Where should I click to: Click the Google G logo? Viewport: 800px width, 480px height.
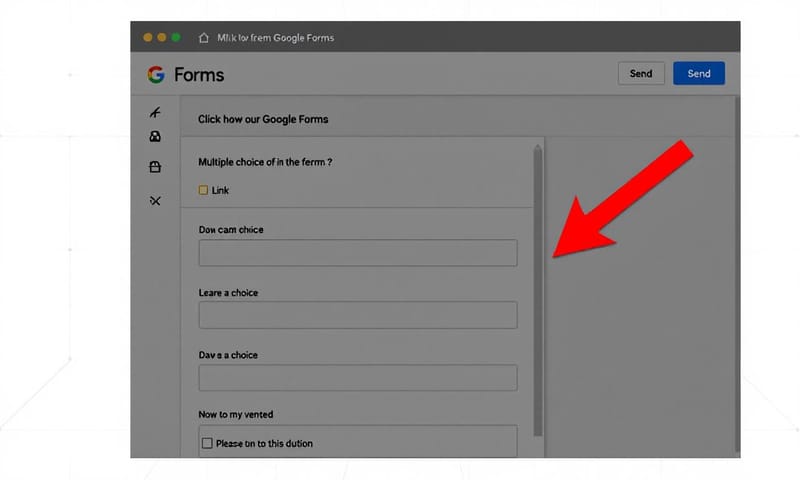click(155, 74)
